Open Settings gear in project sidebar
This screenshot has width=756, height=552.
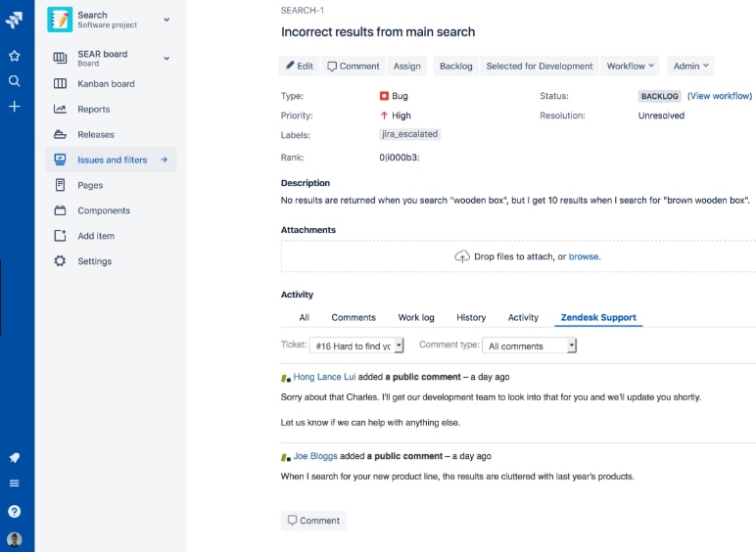(61, 261)
